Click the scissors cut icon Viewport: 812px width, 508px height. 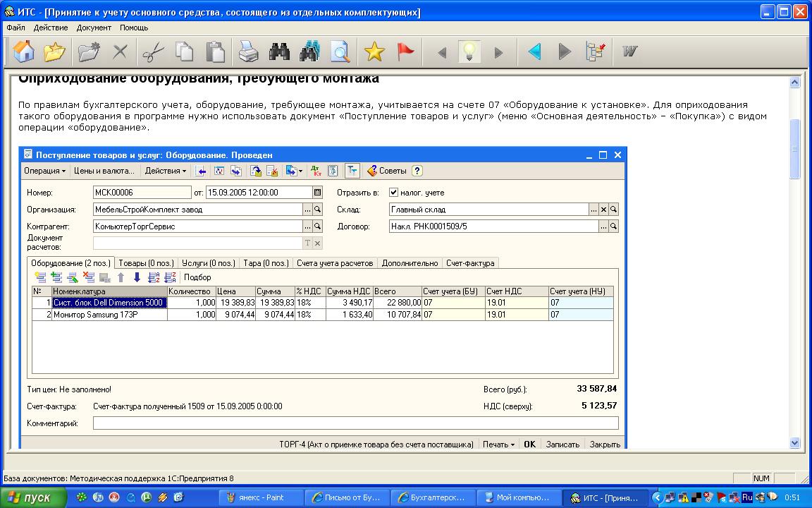point(152,52)
